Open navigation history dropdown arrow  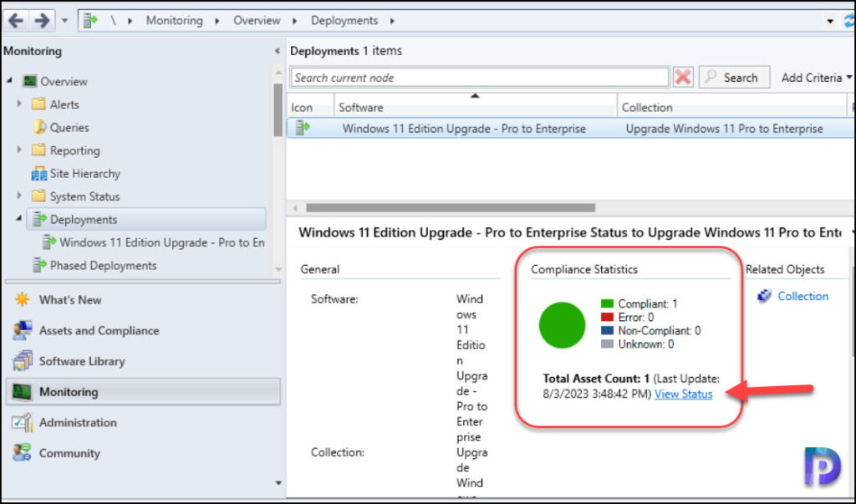pos(64,21)
